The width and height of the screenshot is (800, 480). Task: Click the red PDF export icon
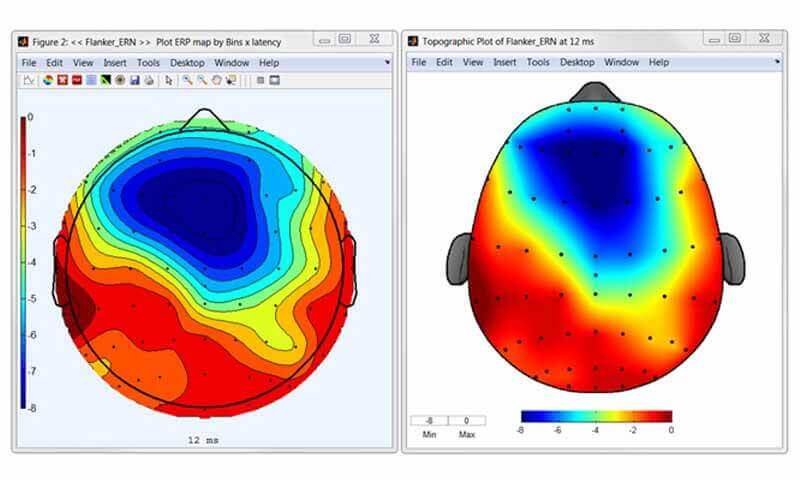(x=76, y=80)
